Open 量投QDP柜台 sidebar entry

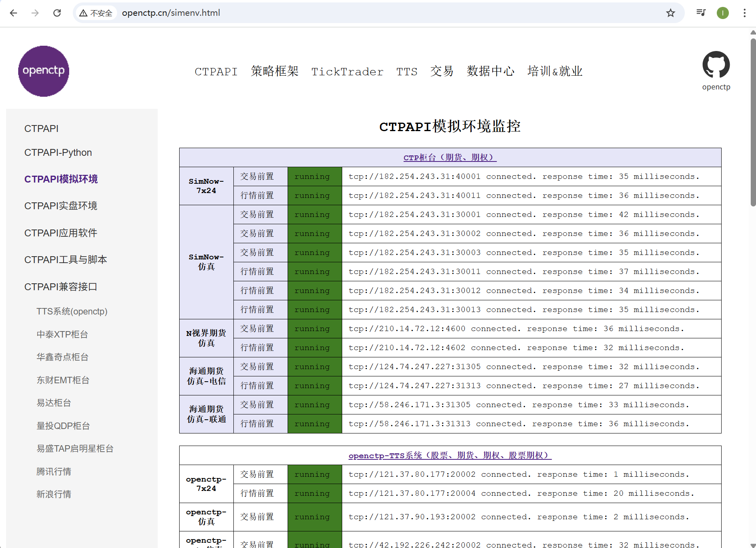tap(63, 426)
